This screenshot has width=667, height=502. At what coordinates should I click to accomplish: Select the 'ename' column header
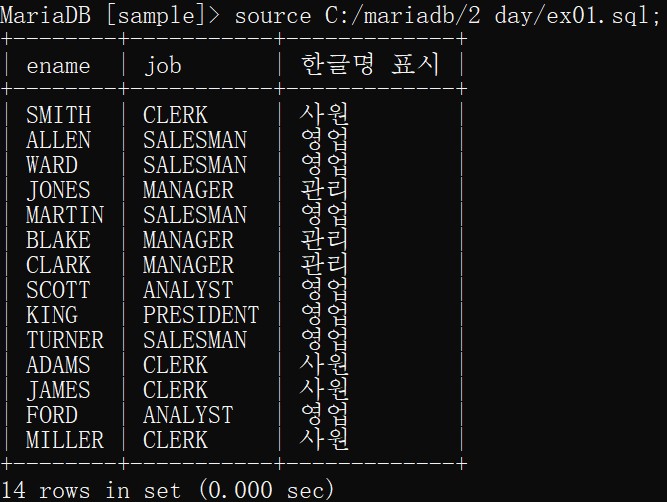[x=58, y=66]
